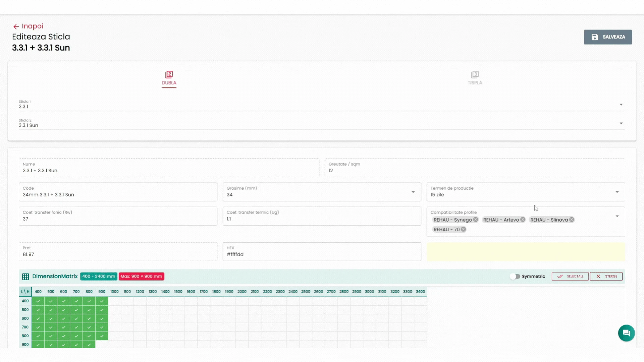
Task: Click the pale yellow HEX color preview
Action: pyautogui.click(x=526, y=252)
